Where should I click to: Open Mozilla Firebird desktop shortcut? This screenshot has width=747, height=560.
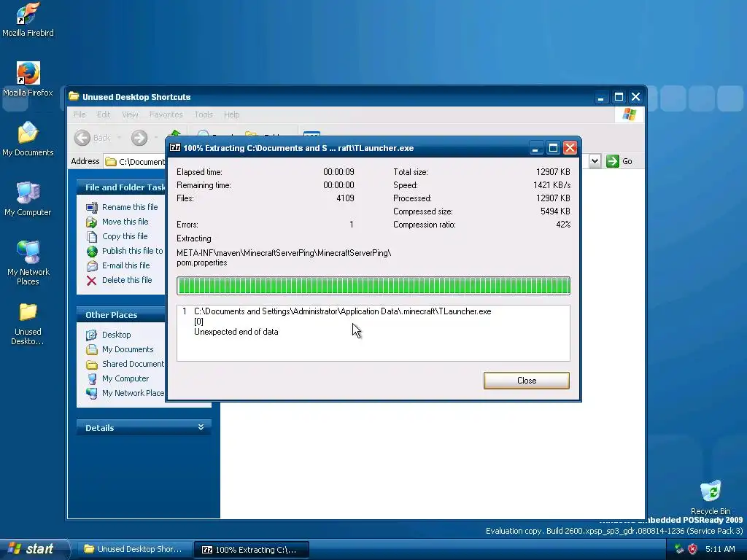pos(28,20)
